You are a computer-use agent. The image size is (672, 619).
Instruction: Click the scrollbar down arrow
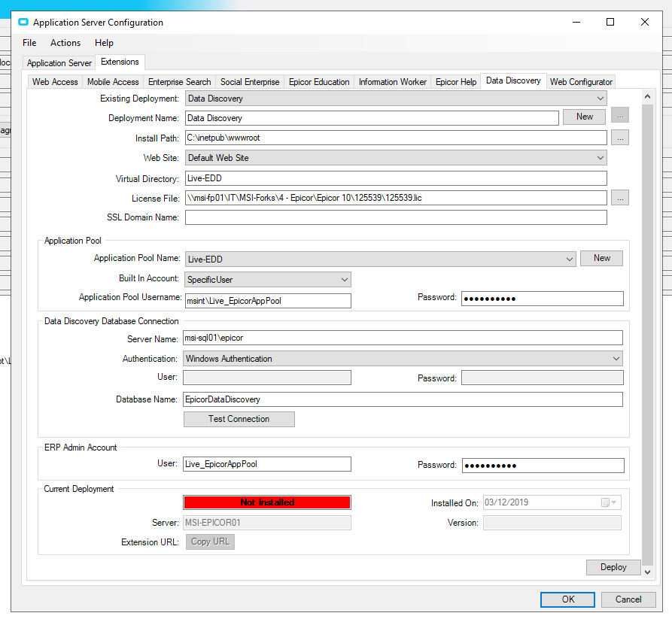648,572
